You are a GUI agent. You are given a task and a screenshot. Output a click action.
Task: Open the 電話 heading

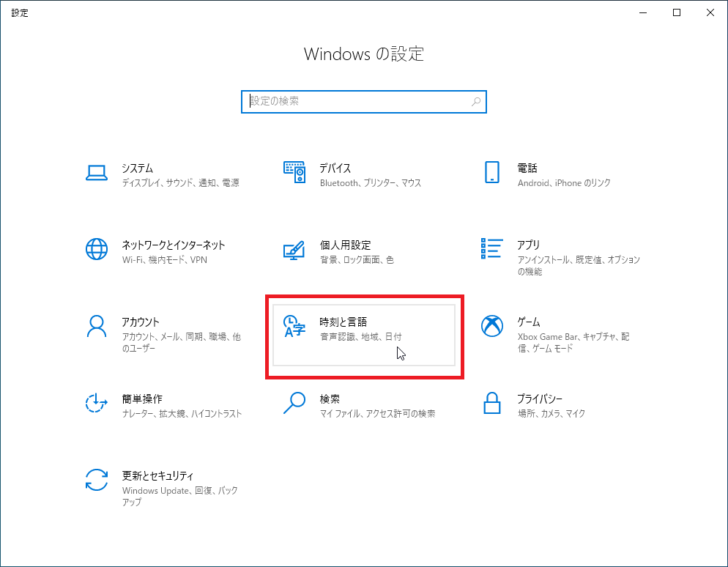(x=527, y=168)
